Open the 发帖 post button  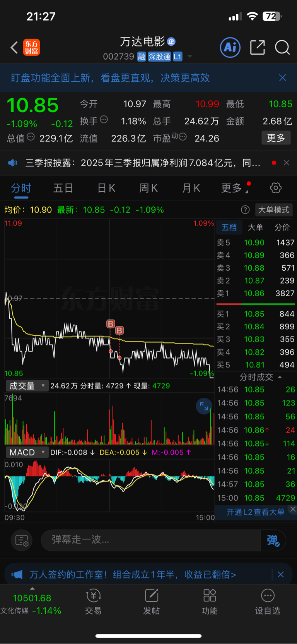(152, 602)
